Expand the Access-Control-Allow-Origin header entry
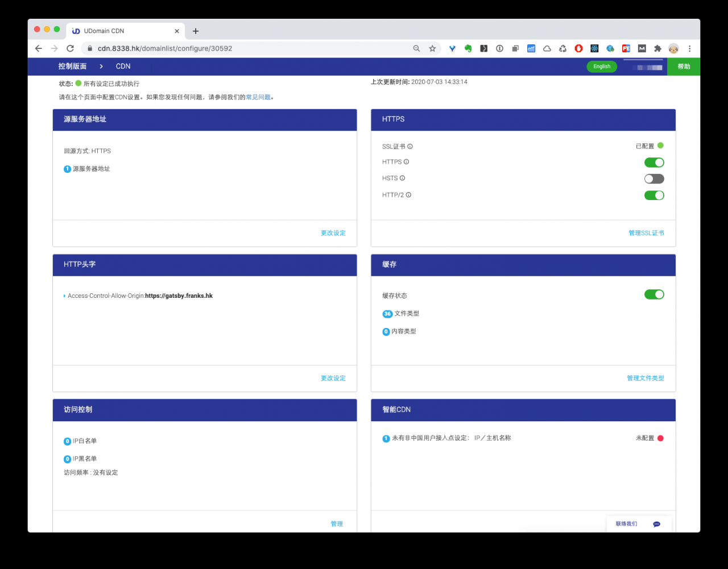The image size is (728, 569). (65, 296)
